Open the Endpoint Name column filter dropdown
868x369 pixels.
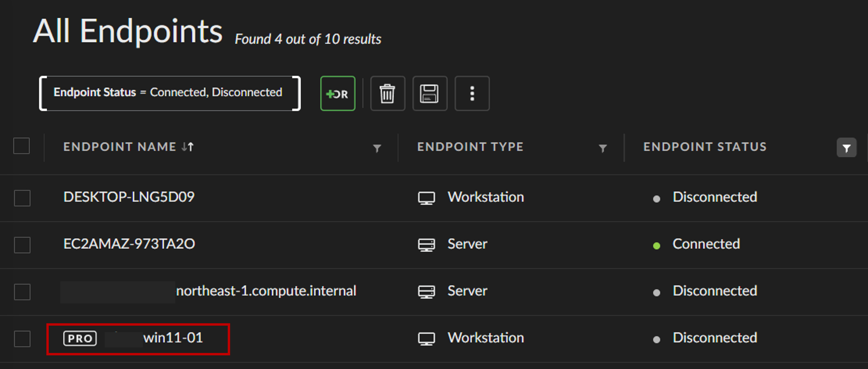pos(377,148)
